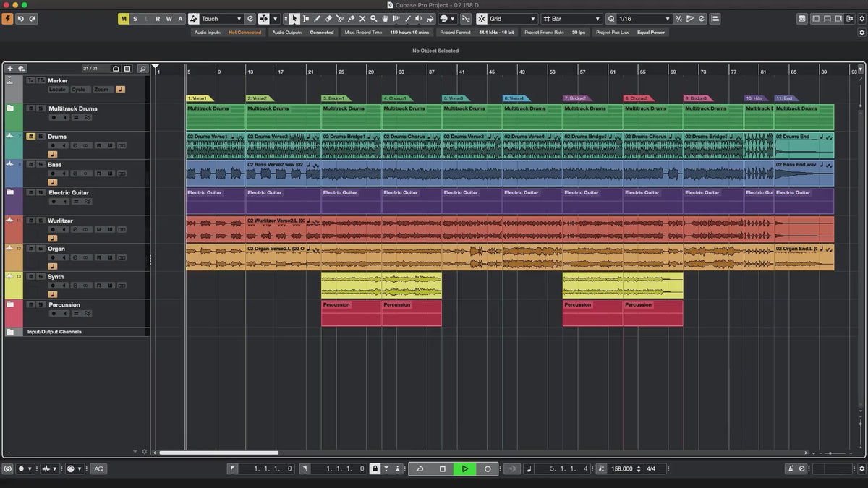Viewport: 868px width, 488px height.
Task: Select the Eraser tool in toolbar
Action: 328,19
